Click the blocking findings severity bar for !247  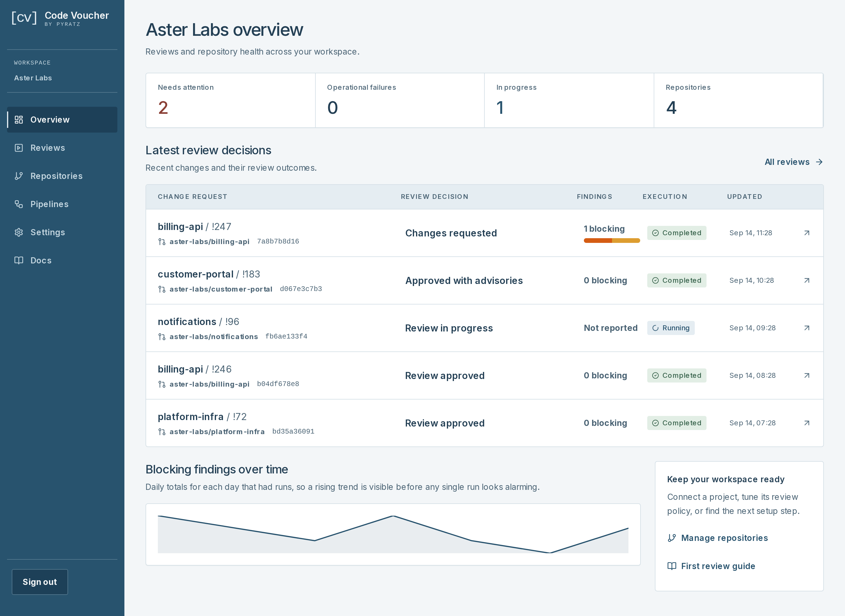click(612, 241)
